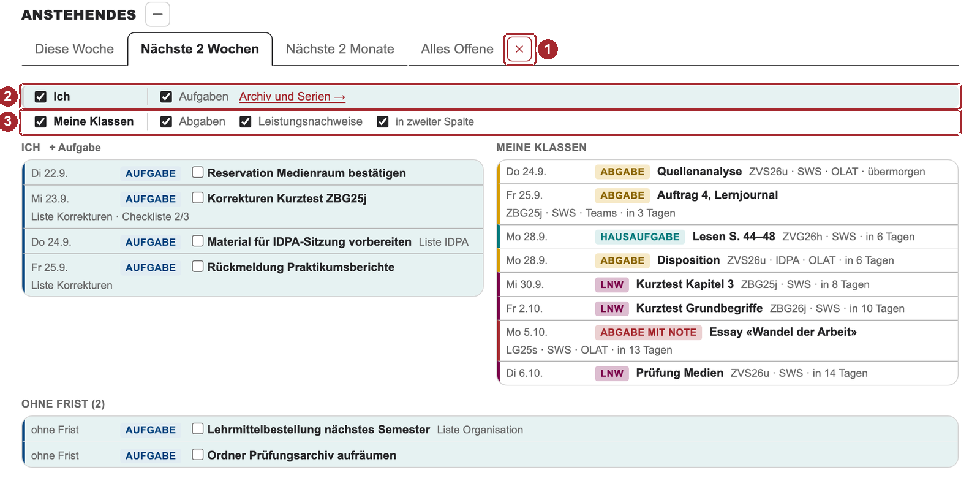The image size is (980, 478).
Task: Open the Nächste 2 Monate tab
Action: [x=340, y=49]
